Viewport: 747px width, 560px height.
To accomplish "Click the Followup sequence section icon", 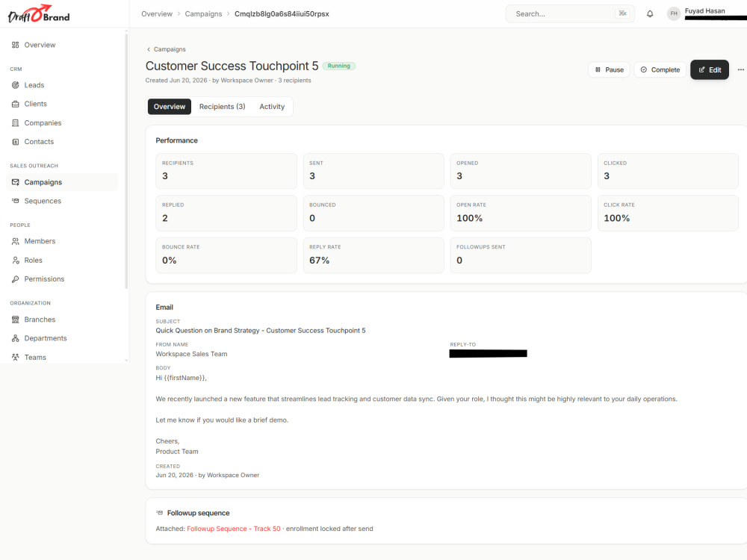I will click(x=160, y=513).
